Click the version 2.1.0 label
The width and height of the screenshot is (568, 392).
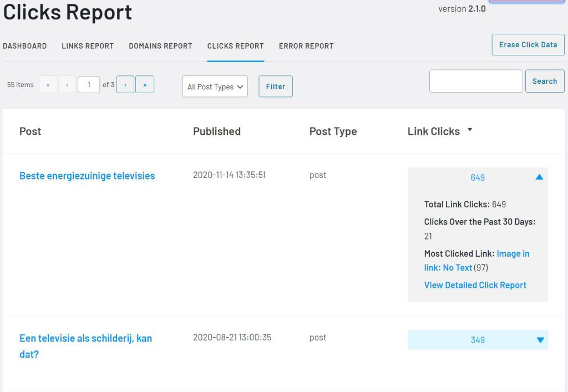click(x=462, y=9)
